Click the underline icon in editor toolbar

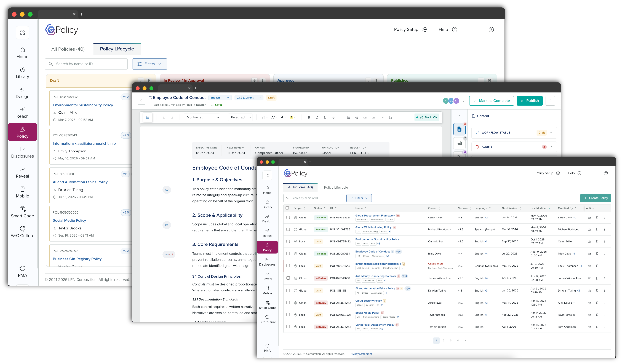pyautogui.click(x=325, y=117)
